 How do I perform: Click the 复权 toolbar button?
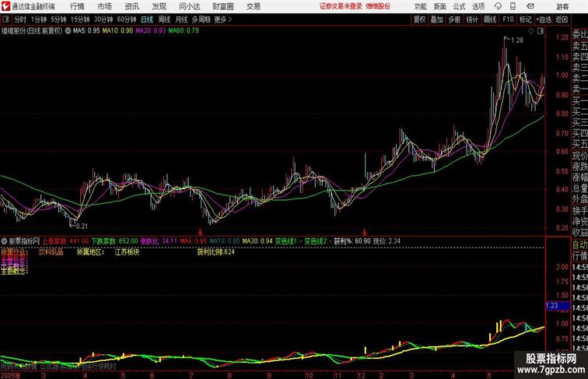(420, 19)
